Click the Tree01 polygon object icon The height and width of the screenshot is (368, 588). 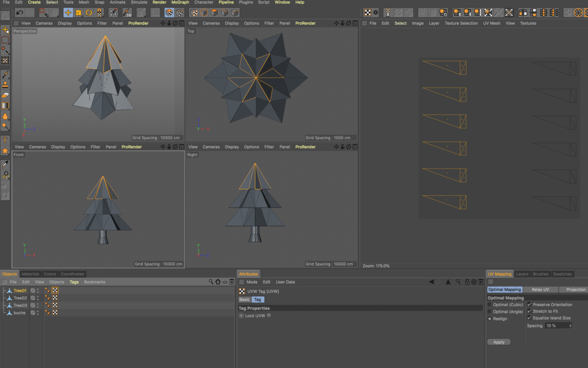pyautogui.click(x=9, y=290)
